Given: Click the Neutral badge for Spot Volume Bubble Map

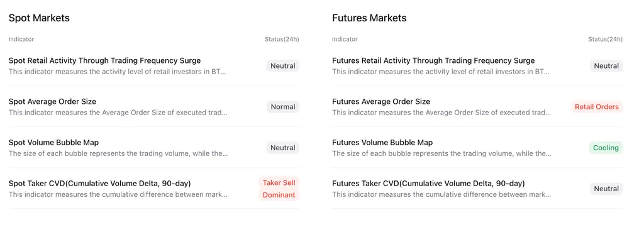Looking at the screenshot, I should tap(283, 148).
